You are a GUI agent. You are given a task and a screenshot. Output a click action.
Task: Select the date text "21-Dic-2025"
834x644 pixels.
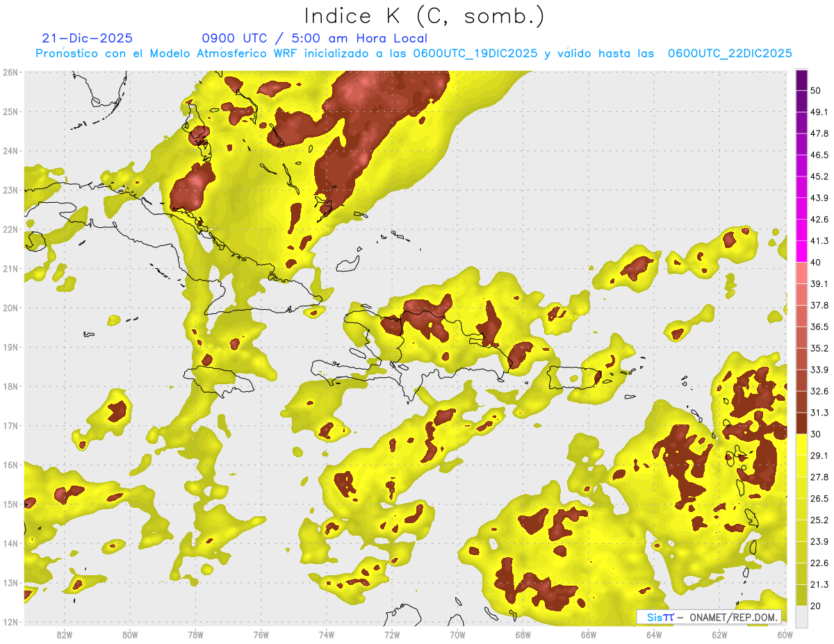87,38
